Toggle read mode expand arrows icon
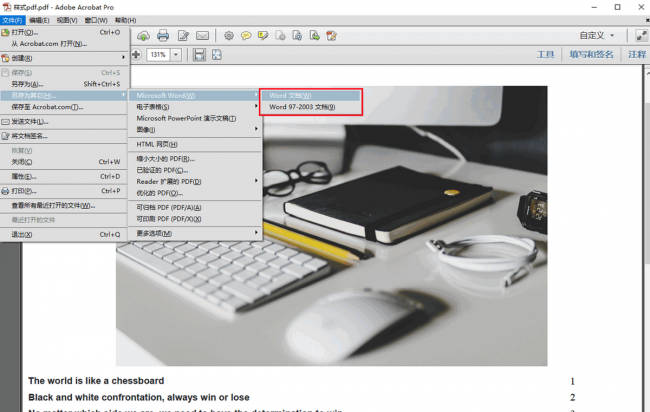 tap(641, 36)
